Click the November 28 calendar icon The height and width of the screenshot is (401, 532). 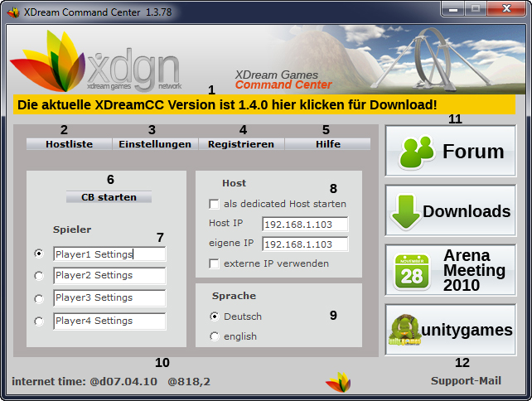click(x=412, y=272)
